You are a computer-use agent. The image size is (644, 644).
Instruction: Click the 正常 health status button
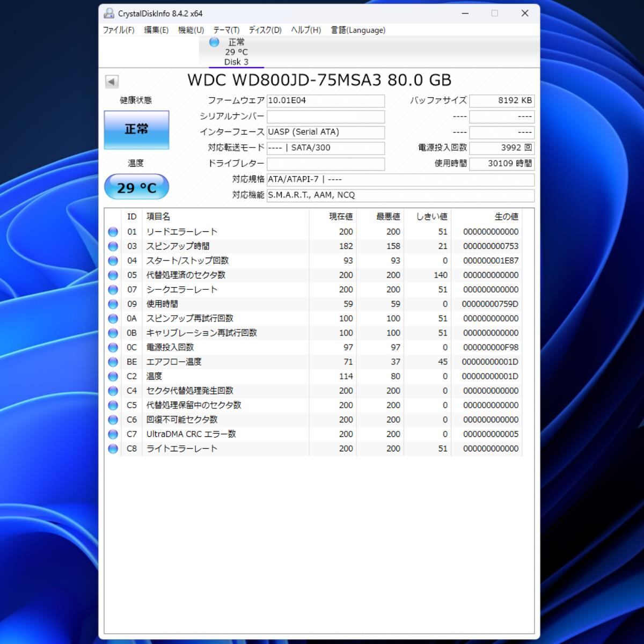[136, 129]
